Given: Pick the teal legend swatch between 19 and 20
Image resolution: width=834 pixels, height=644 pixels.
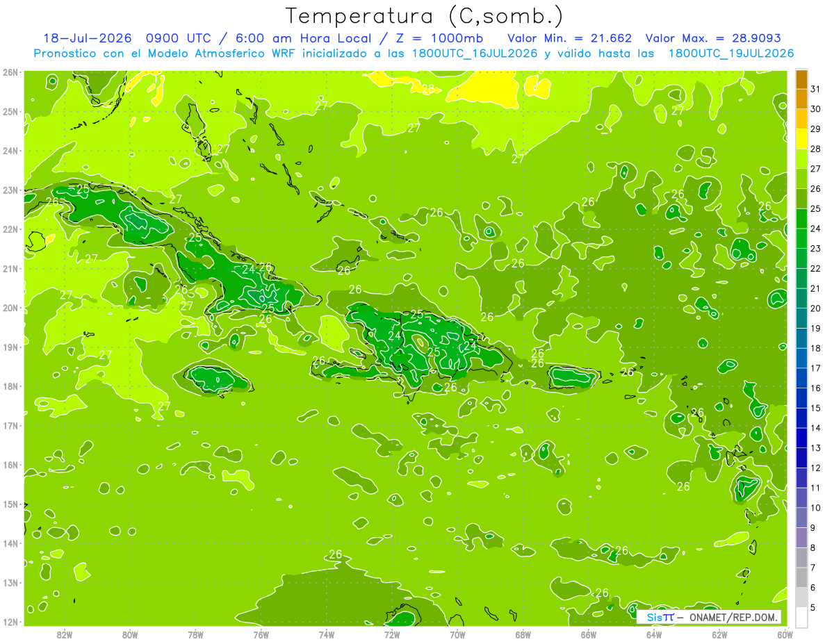Looking at the screenshot, I should click(x=801, y=319).
